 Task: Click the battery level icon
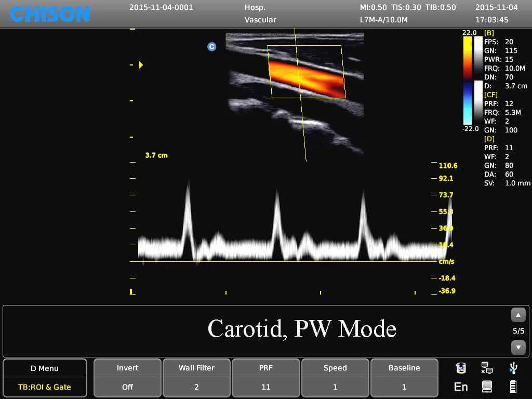513,387
